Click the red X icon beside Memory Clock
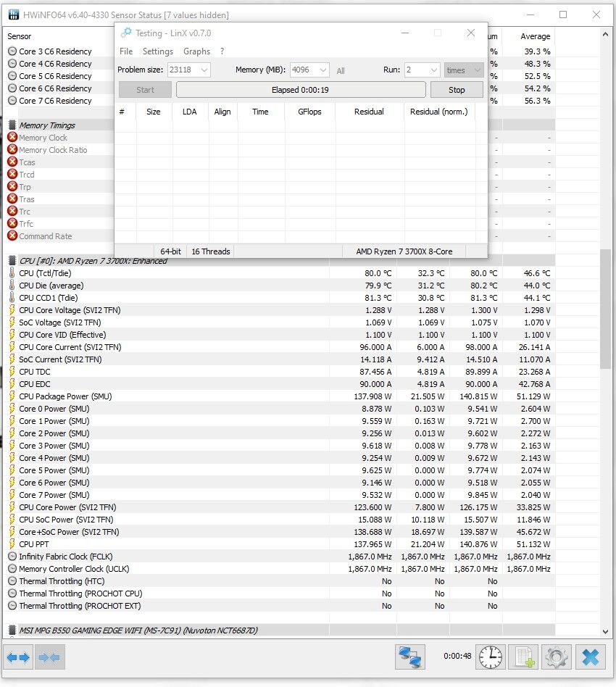Image resolution: width=616 pixels, height=687 pixels. coord(12,137)
